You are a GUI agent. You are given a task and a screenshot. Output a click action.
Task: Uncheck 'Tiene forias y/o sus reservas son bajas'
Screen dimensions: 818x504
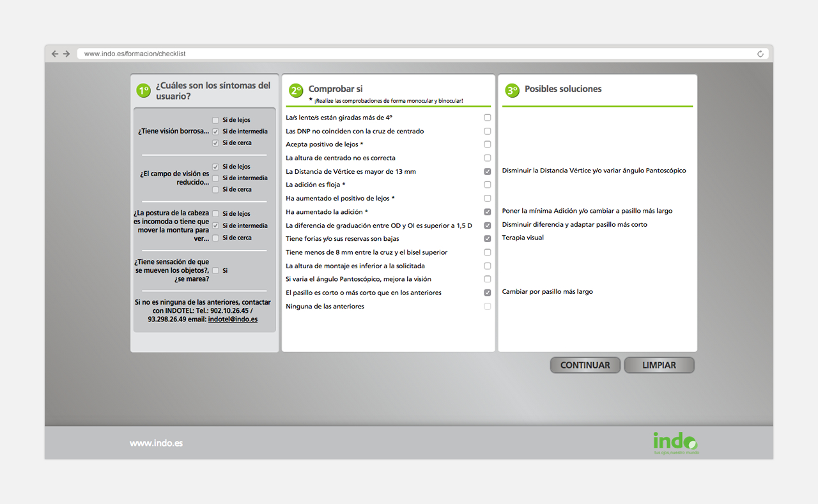coord(487,238)
